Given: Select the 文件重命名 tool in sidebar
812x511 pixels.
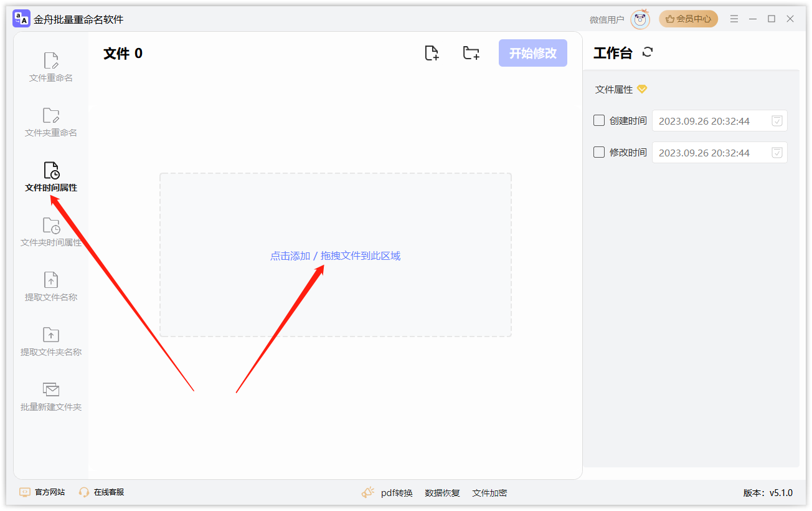Looking at the screenshot, I should click(50, 65).
